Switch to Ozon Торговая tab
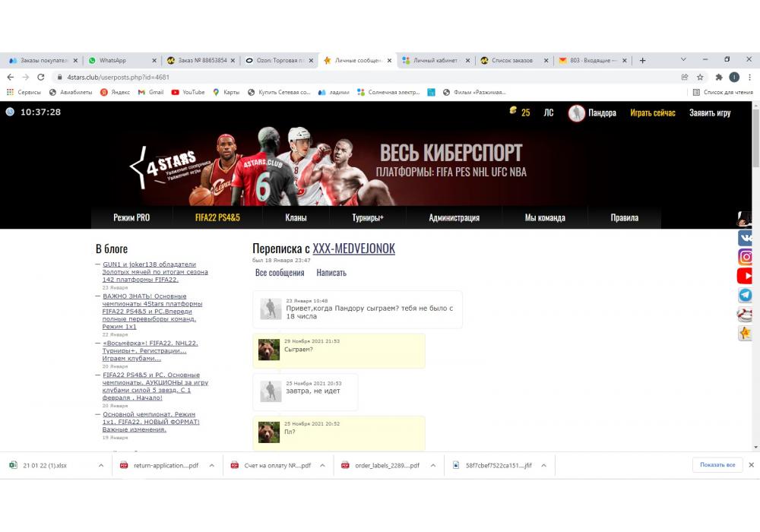Viewport: 760px width, 532px height. [279, 61]
